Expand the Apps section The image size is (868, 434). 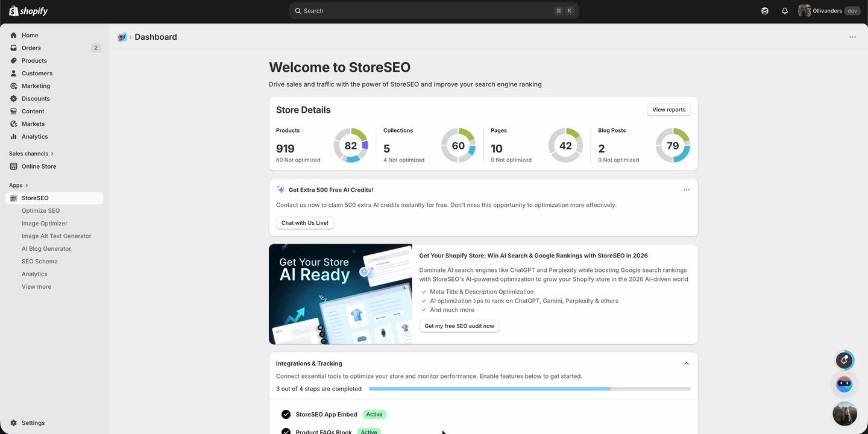tap(19, 185)
